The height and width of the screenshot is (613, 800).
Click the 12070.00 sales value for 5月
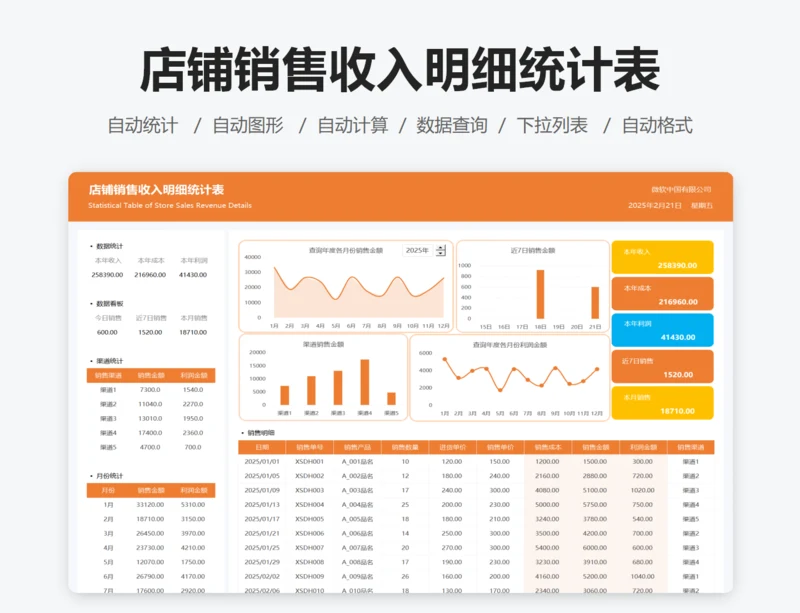click(x=150, y=561)
